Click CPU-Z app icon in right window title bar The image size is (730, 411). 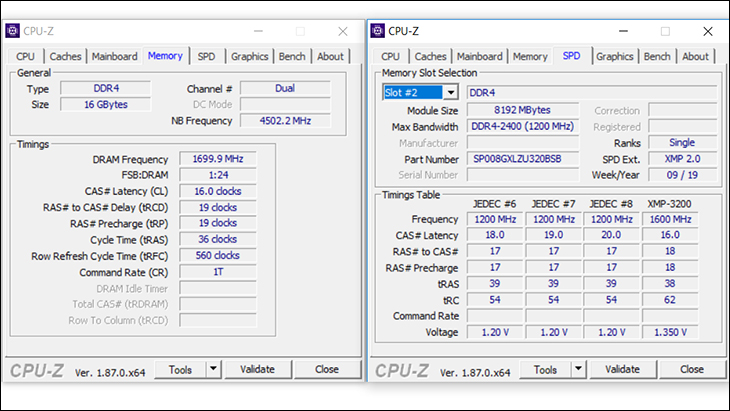[x=378, y=31]
